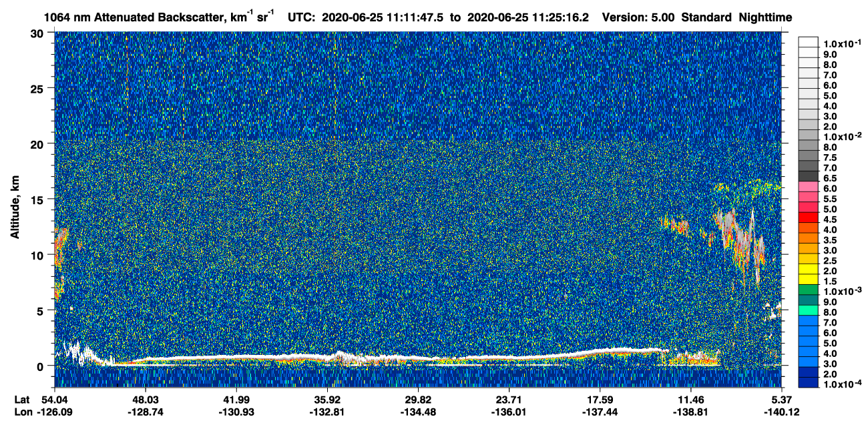Click longitude value -130.93
Screen dimensions: 868x445
tap(236, 412)
